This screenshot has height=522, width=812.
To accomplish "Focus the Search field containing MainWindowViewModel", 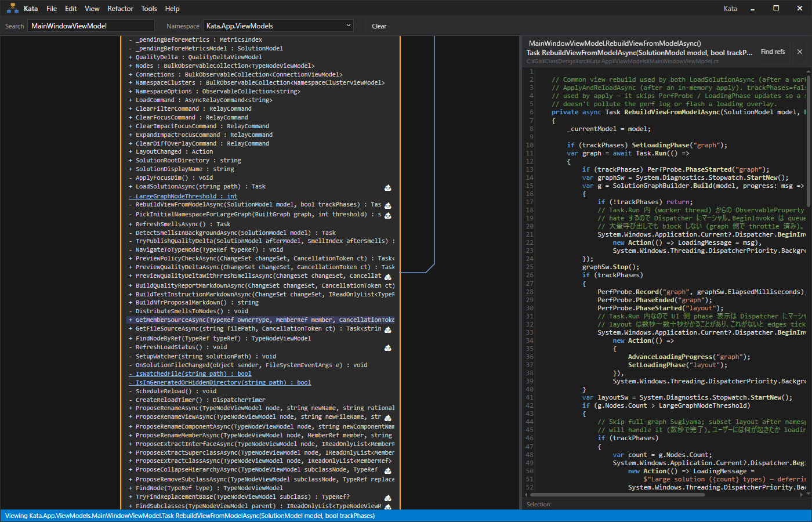I will [91, 26].
